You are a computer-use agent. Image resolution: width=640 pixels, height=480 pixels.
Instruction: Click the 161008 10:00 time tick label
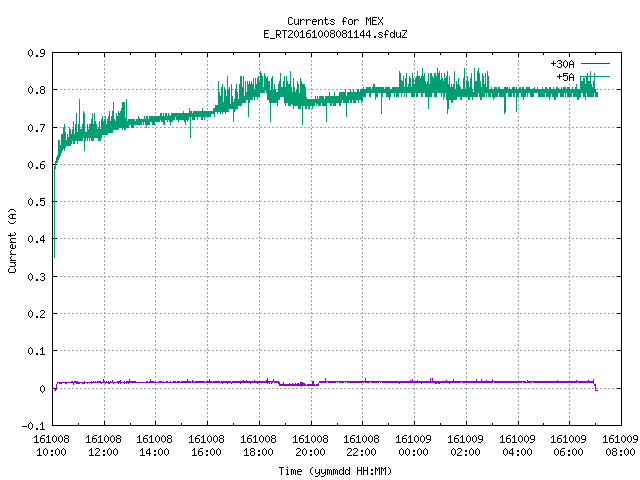51,445
